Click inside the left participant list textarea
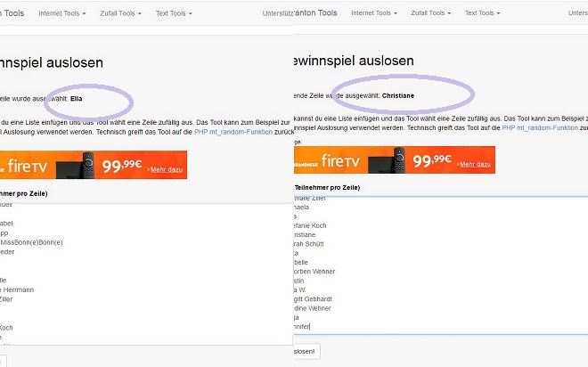This screenshot has width=588, height=367. pos(146,274)
